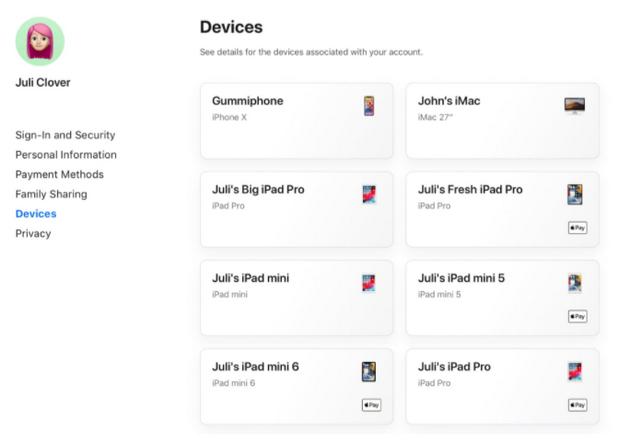Image resolution: width=630 pixels, height=444 pixels.
Task: Click Juli's Big iPad Pro device icon
Action: [x=369, y=194]
